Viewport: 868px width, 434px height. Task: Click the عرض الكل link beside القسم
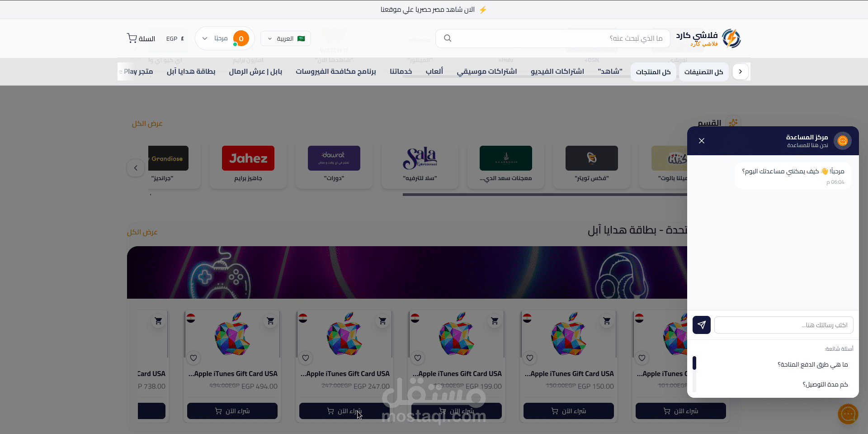(x=147, y=124)
